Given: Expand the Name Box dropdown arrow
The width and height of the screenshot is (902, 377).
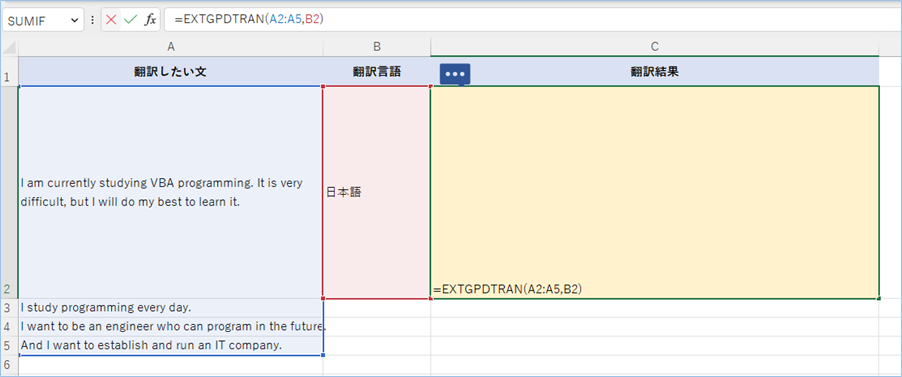Looking at the screenshot, I should click(74, 20).
